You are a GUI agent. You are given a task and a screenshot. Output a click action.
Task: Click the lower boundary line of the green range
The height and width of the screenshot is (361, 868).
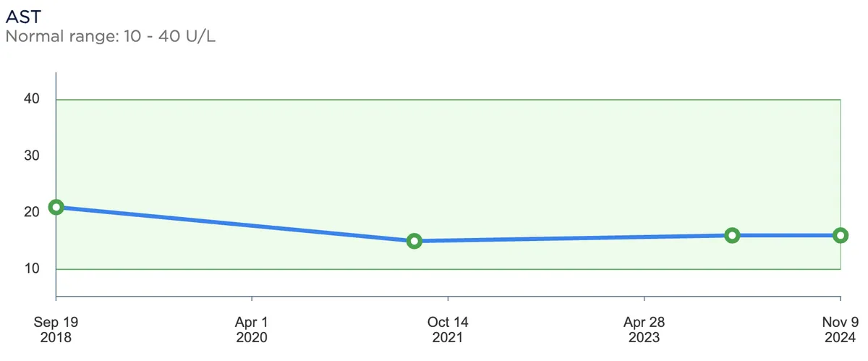click(x=579, y=269)
